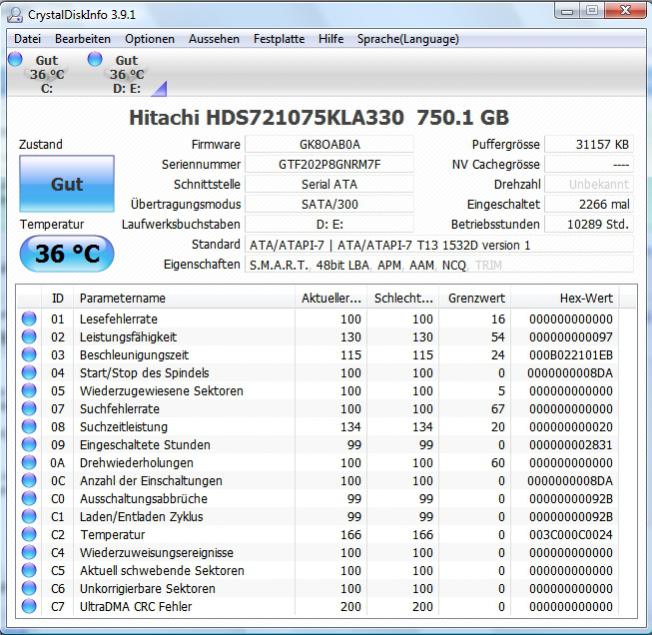Click status orb of Drehwiederholungen row
This screenshot has height=635, width=652.
coord(29,462)
